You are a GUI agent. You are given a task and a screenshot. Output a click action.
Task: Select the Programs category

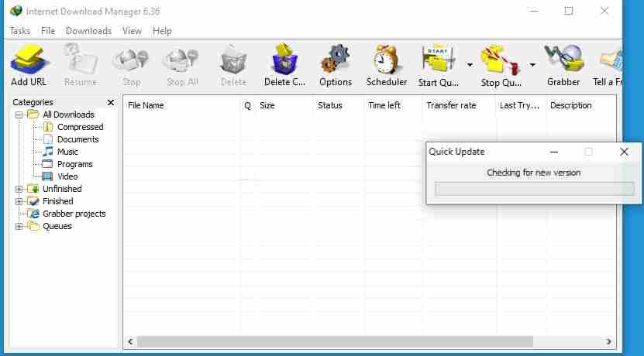(74, 164)
